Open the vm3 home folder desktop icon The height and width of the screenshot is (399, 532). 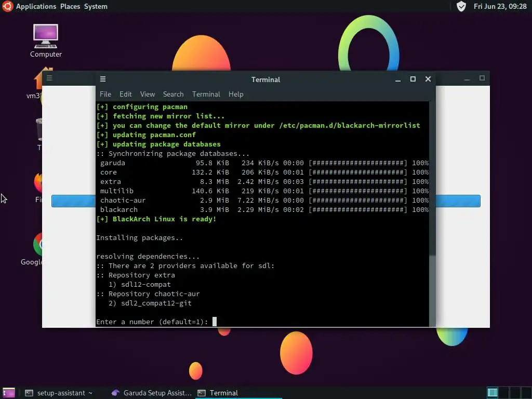click(35, 83)
